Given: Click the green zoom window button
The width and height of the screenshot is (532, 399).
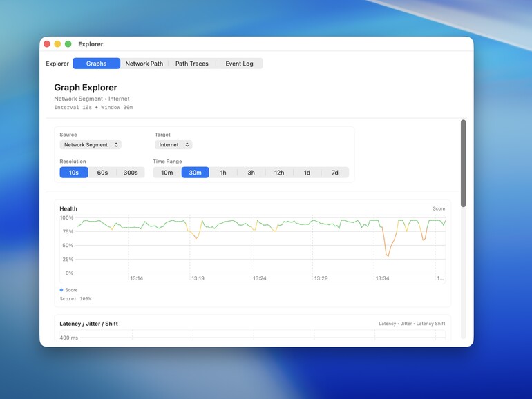Looking at the screenshot, I should [68, 44].
